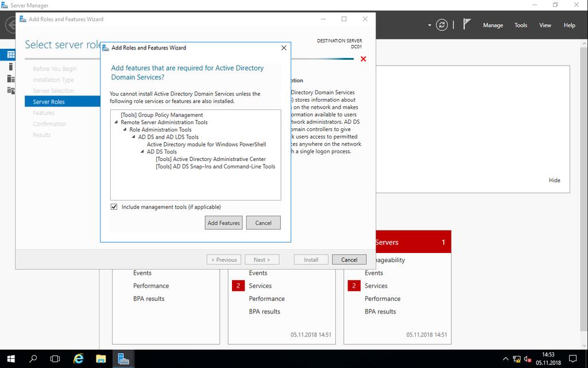Click the Services alert badge in the middle tile
The width and height of the screenshot is (588, 368).
(x=238, y=286)
